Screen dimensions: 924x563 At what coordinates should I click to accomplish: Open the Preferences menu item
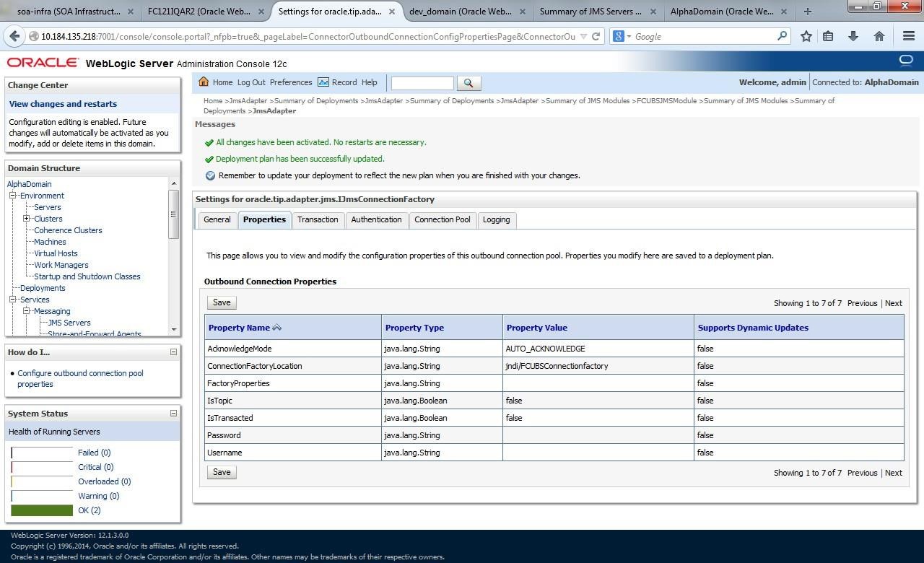(x=291, y=82)
